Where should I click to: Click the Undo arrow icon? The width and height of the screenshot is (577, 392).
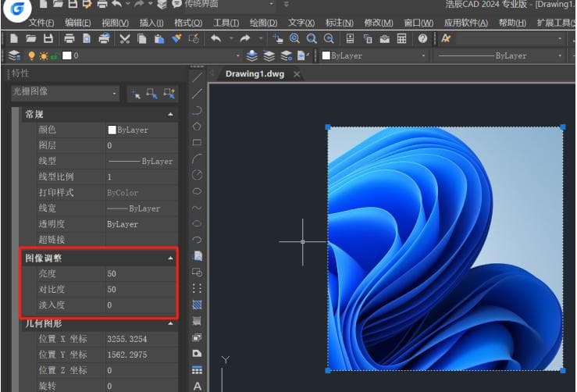tap(215, 38)
